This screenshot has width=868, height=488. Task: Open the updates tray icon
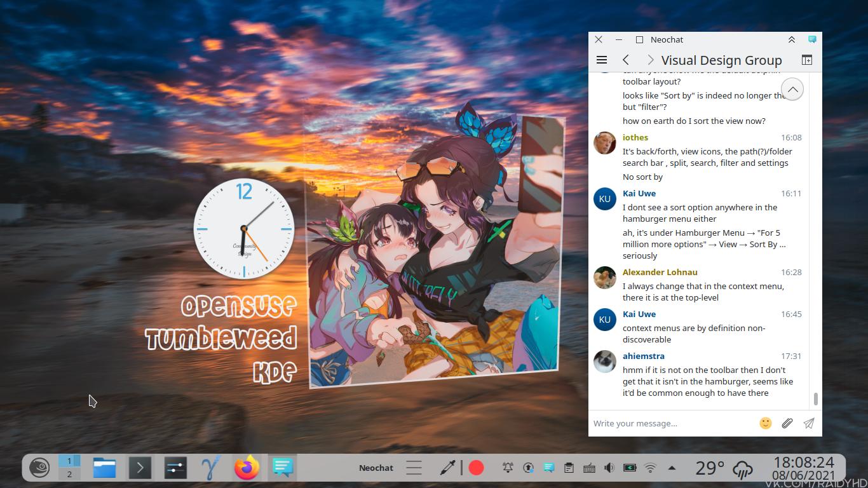click(528, 468)
